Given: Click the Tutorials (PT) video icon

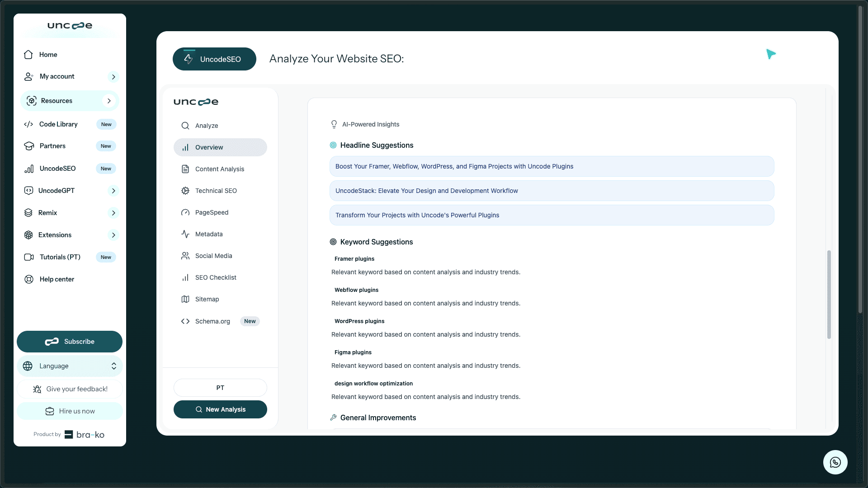Looking at the screenshot, I should coord(29,257).
